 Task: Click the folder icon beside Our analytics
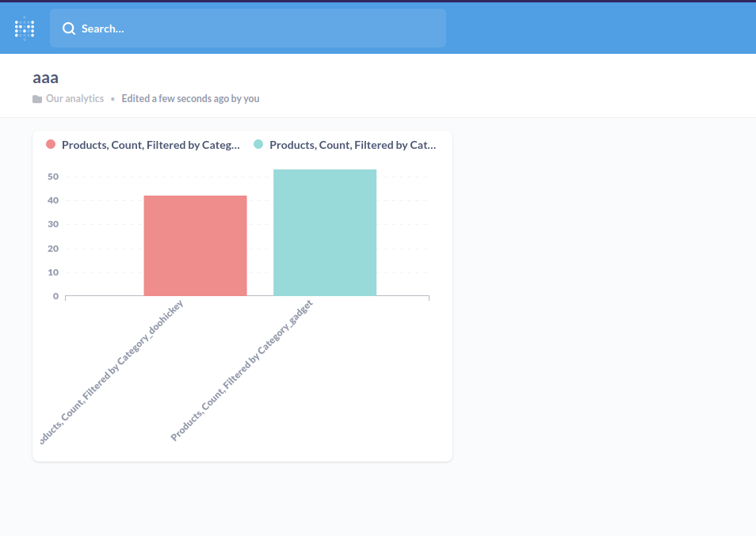pyautogui.click(x=36, y=98)
